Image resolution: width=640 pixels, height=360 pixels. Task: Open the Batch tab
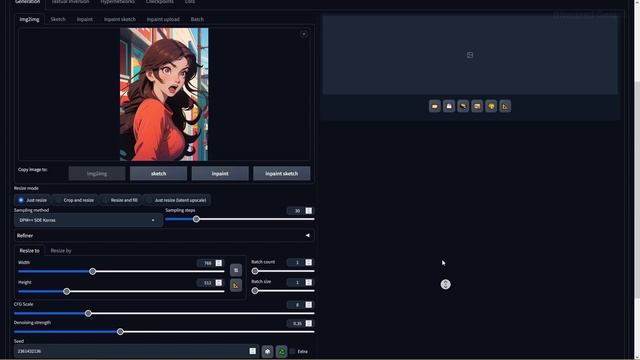pyautogui.click(x=197, y=19)
